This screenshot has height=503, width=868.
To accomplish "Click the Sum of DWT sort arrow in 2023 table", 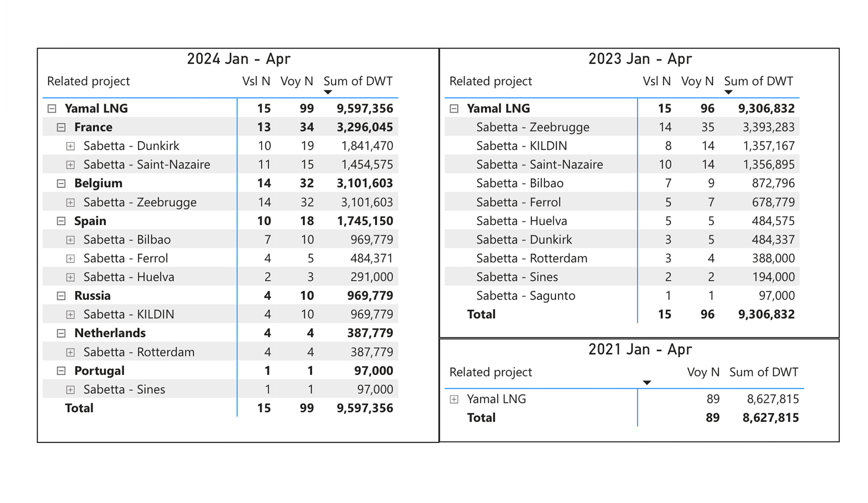I will 729,92.
